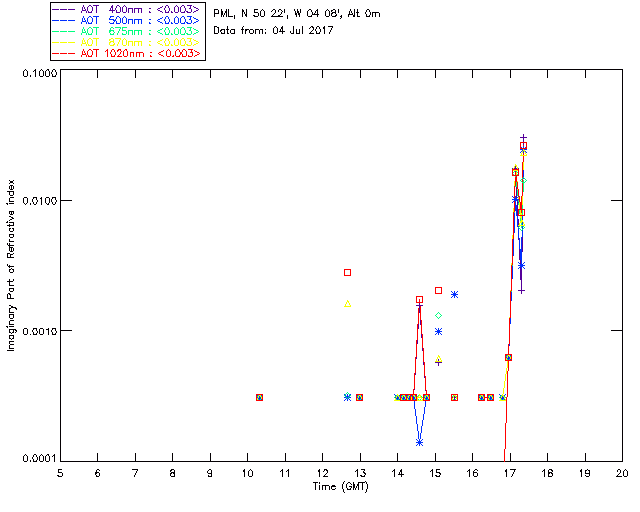Screen dimensions: 640x512
Task: Click the lowest blue asterisk near 14.6 GMT
Action: [x=420, y=443]
